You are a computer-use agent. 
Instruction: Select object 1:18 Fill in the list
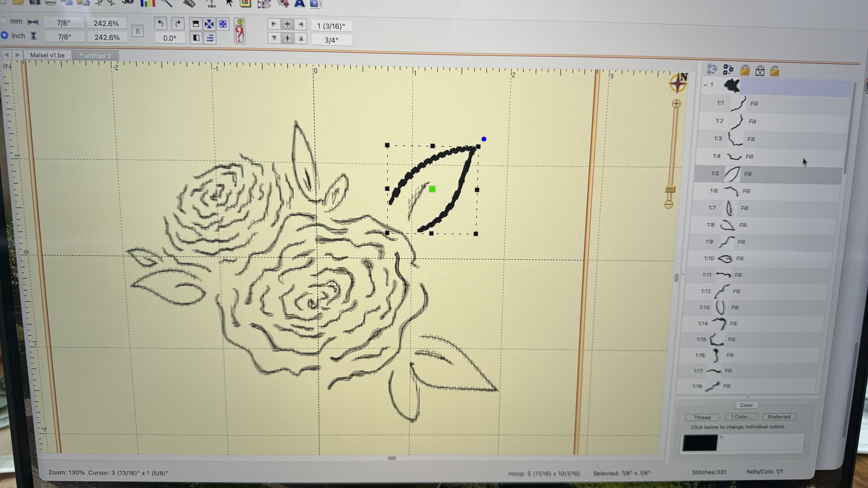747,386
